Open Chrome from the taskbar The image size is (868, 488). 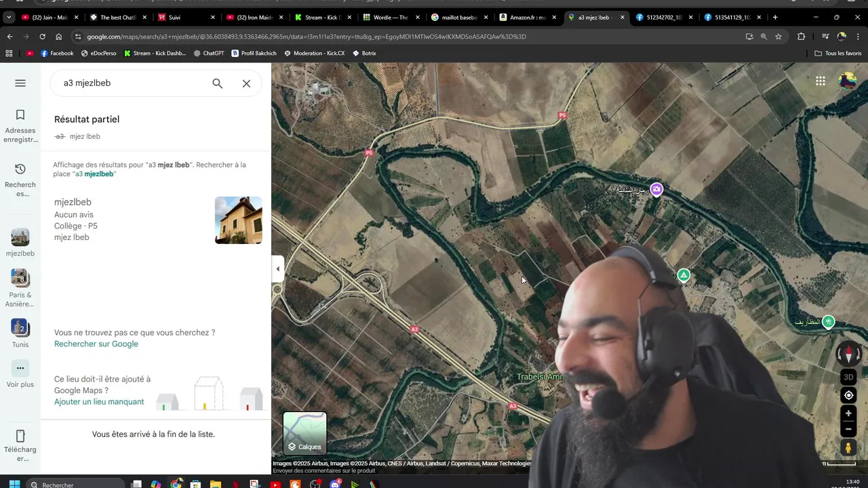point(176,485)
